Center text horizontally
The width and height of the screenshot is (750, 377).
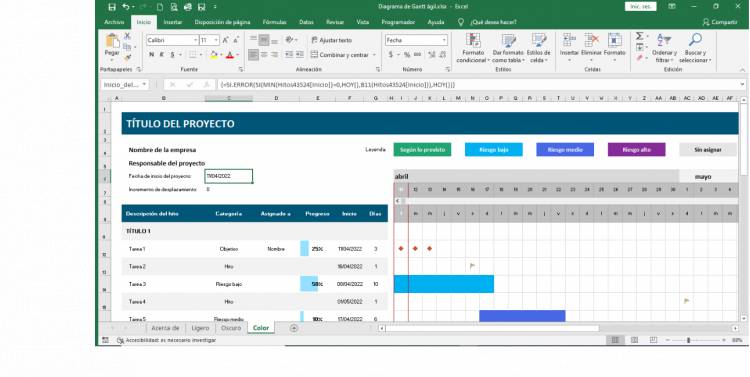(x=264, y=55)
